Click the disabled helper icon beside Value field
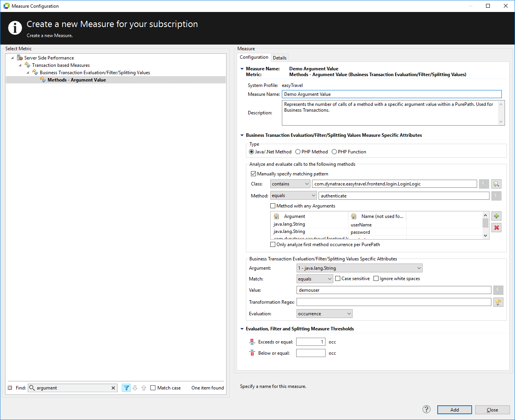Image resolution: width=515 pixels, height=420 pixels. click(x=498, y=290)
